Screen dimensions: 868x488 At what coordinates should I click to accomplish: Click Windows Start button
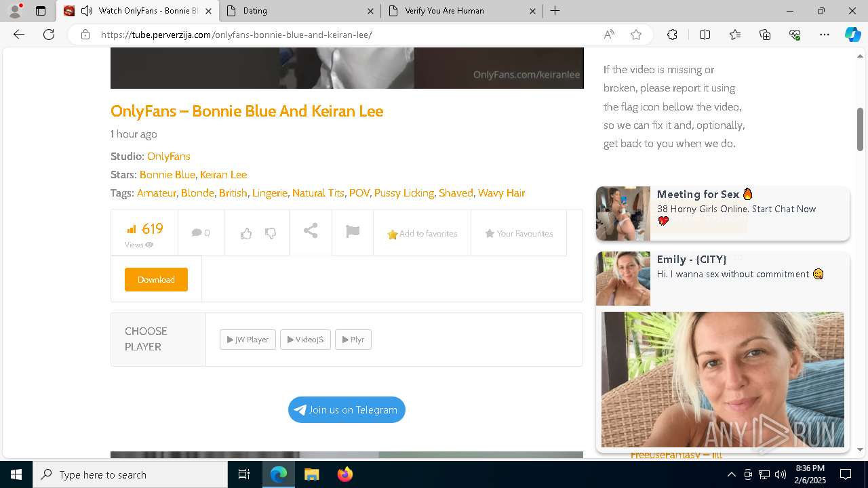(x=16, y=474)
